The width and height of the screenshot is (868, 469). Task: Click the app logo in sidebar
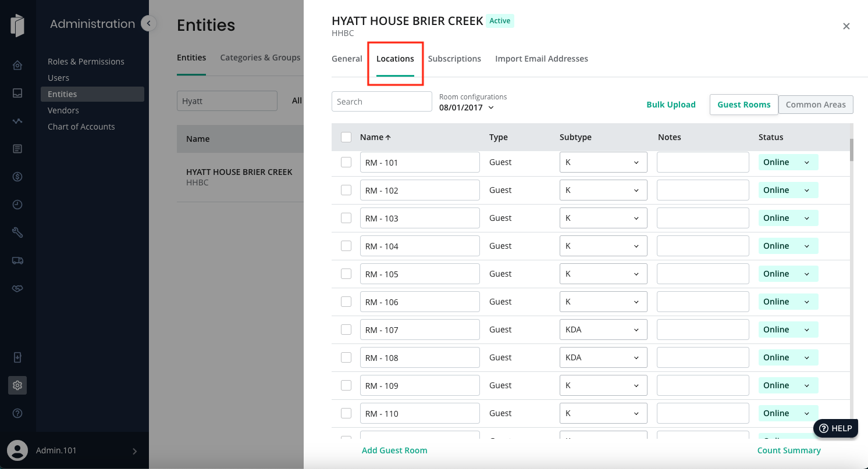tap(17, 26)
